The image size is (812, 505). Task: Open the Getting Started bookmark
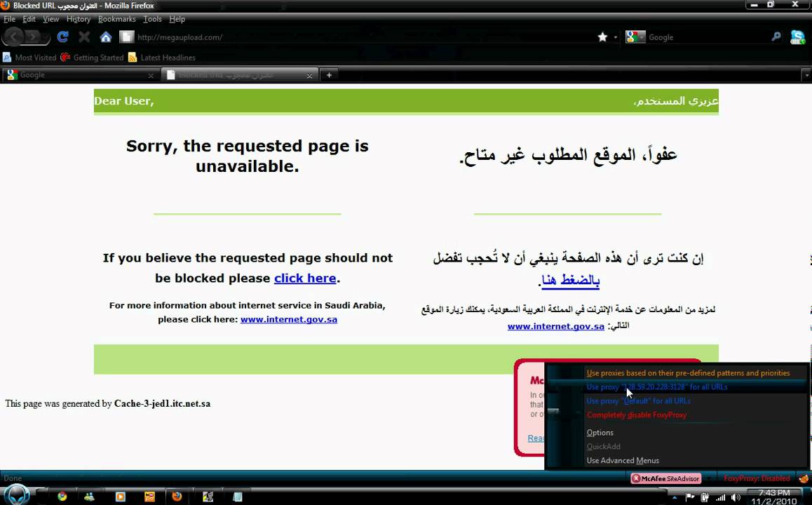92,58
